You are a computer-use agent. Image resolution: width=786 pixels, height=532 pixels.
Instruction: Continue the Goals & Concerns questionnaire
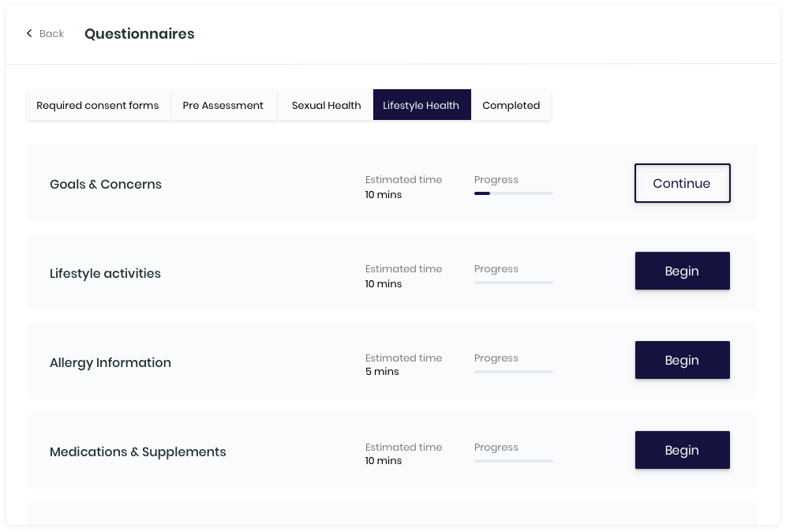(683, 184)
